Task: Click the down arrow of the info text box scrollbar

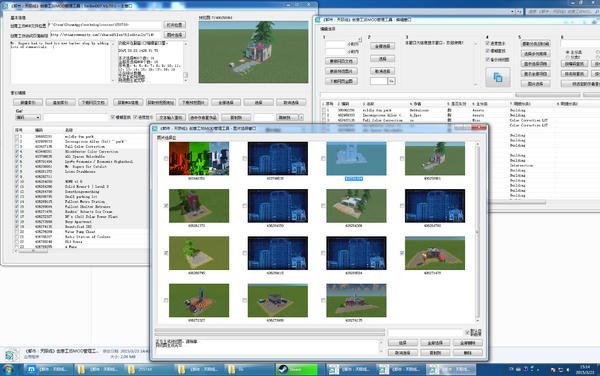Action: (186, 81)
